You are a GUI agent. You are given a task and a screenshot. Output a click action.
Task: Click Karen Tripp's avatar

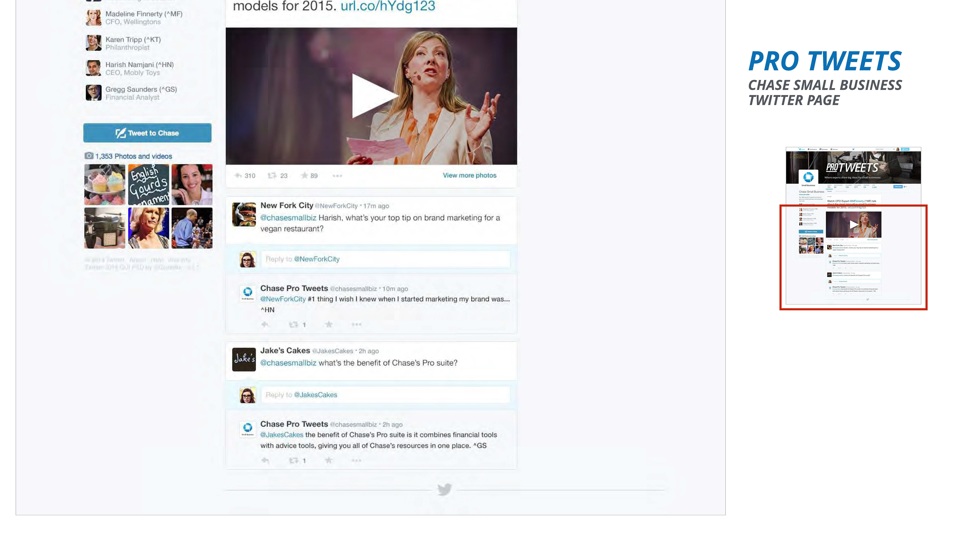[94, 43]
